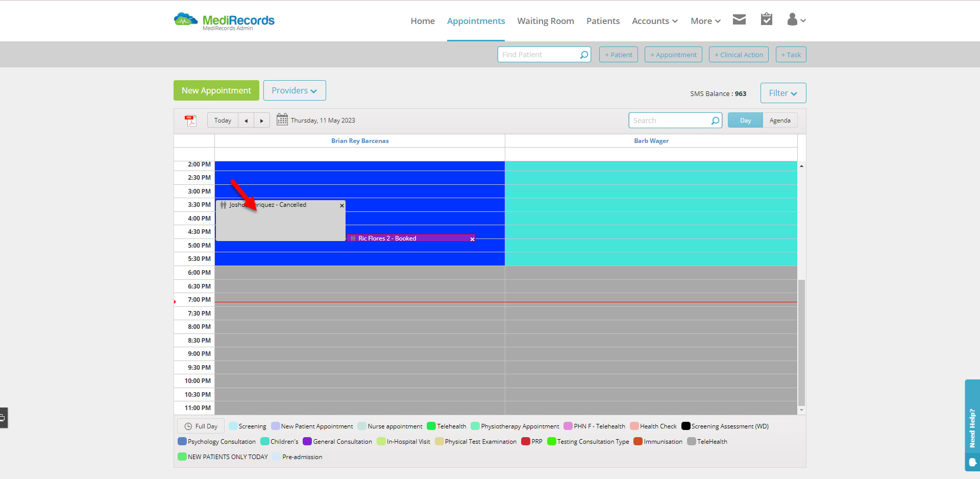Switch to Day view
Image resolution: width=980 pixels, height=479 pixels.
(745, 121)
